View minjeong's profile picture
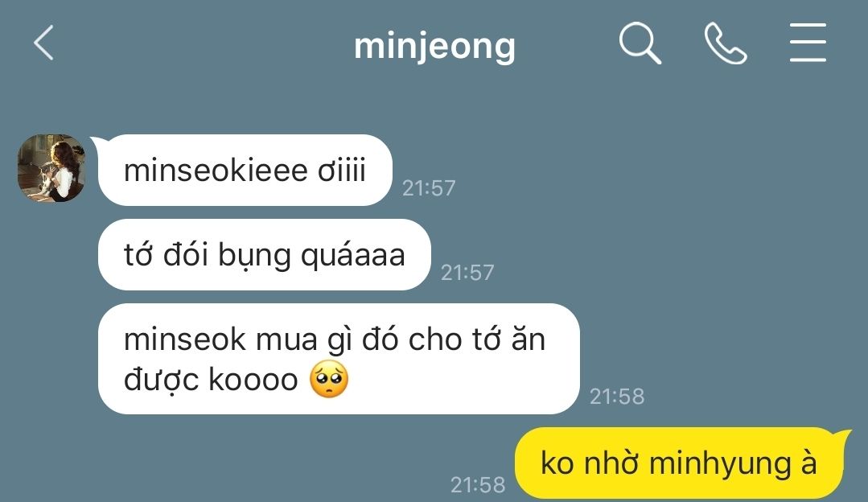The image size is (868, 502). (x=51, y=167)
